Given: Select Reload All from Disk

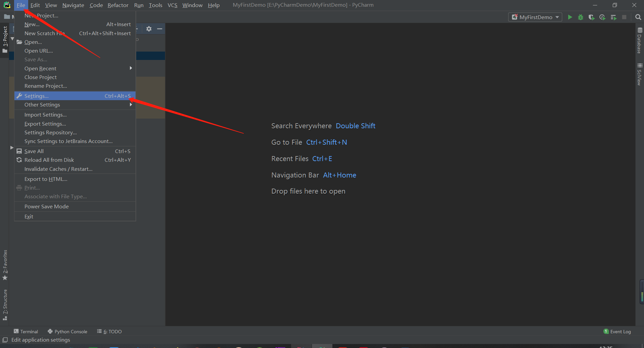Looking at the screenshot, I should point(75,160).
